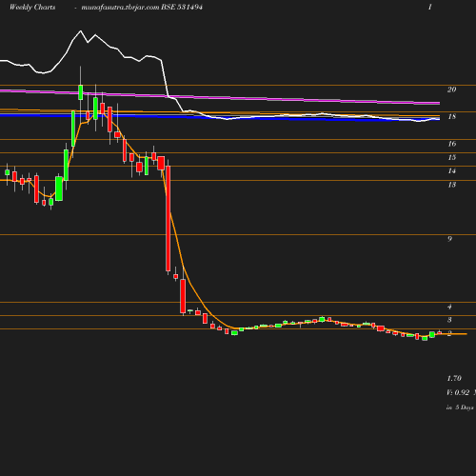
Task: Click the price axis label 18
Action: pyautogui.click(x=451, y=117)
